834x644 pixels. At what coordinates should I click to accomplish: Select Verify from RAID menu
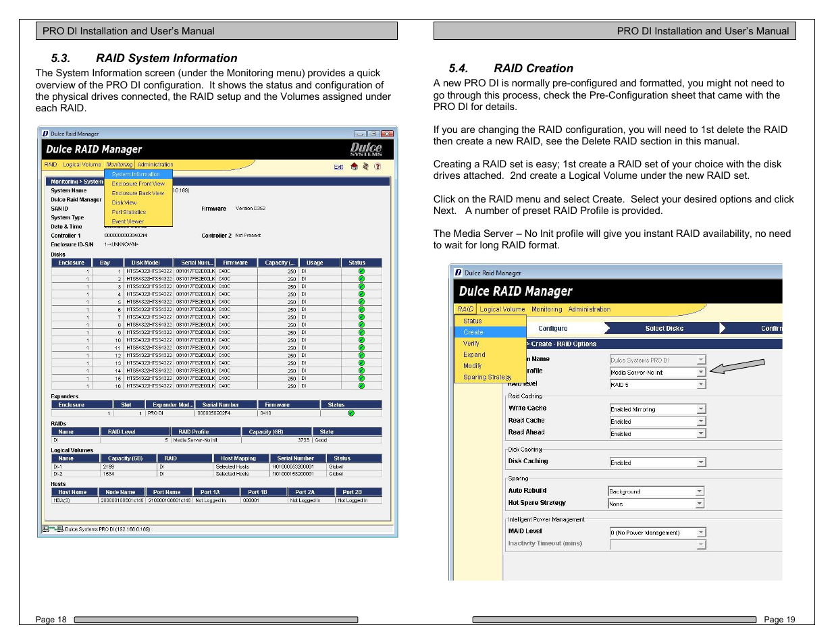pyautogui.click(x=490, y=344)
